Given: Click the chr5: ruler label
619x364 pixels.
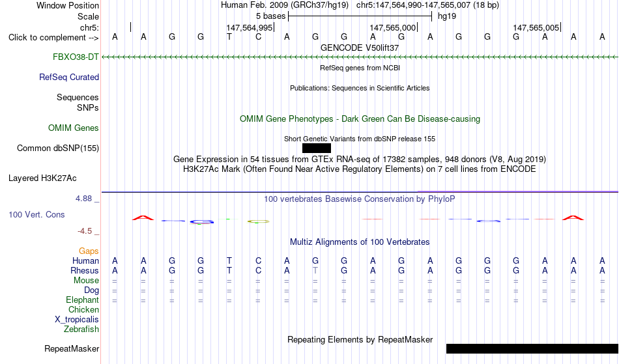Looking at the screenshot, I should (90, 27).
